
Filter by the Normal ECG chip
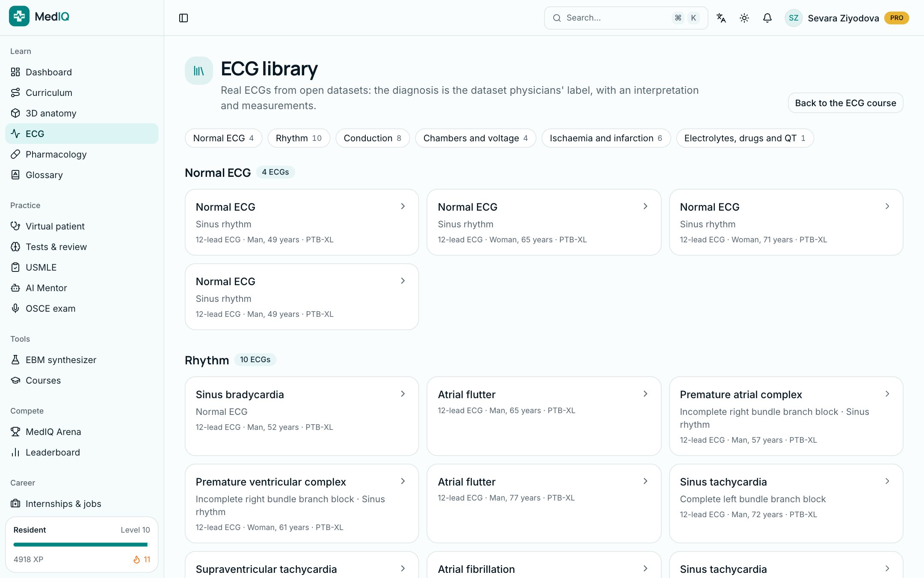[x=223, y=138]
